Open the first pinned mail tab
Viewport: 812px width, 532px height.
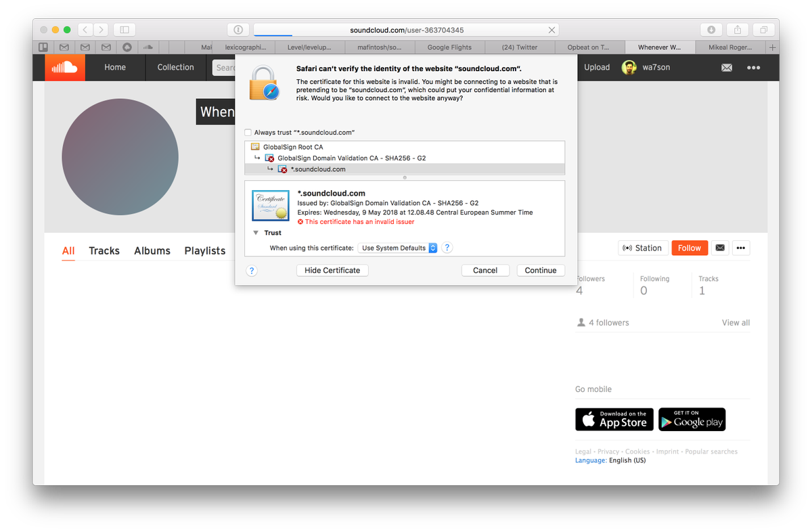point(64,47)
